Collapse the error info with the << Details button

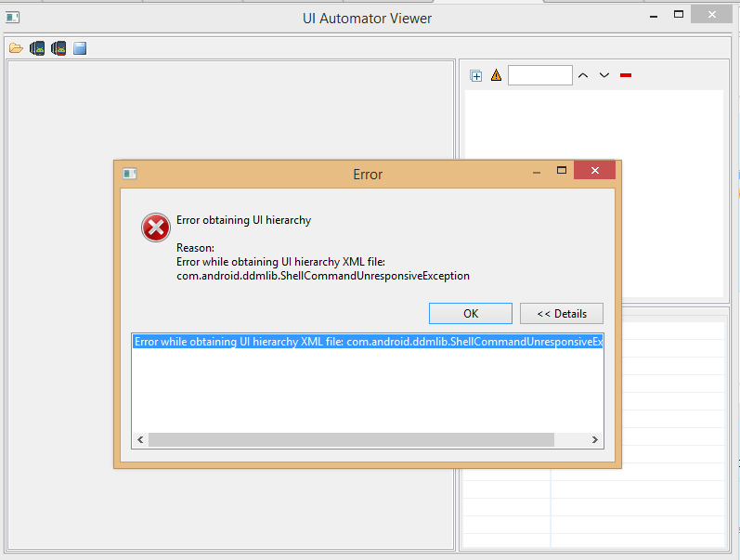click(562, 314)
